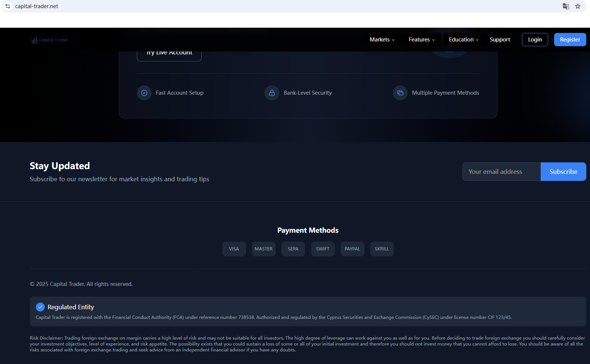This screenshot has width=590, height=364.
Task: Click the Multiple Payment Methods icon
Action: coord(400,93)
